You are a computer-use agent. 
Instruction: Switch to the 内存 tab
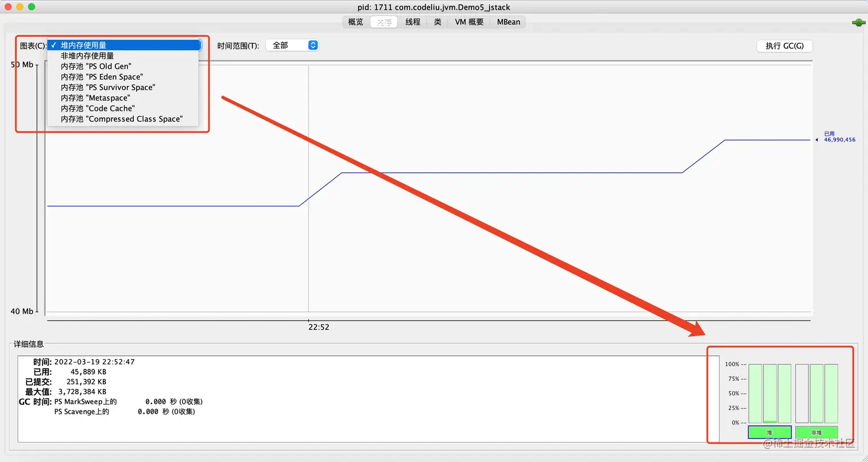point(384,22)
